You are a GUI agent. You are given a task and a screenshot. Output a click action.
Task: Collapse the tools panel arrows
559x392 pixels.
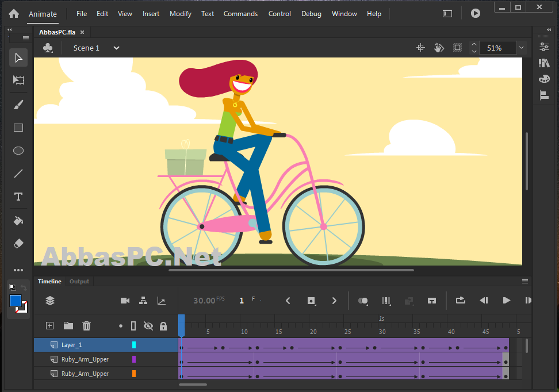coord(10,29)
